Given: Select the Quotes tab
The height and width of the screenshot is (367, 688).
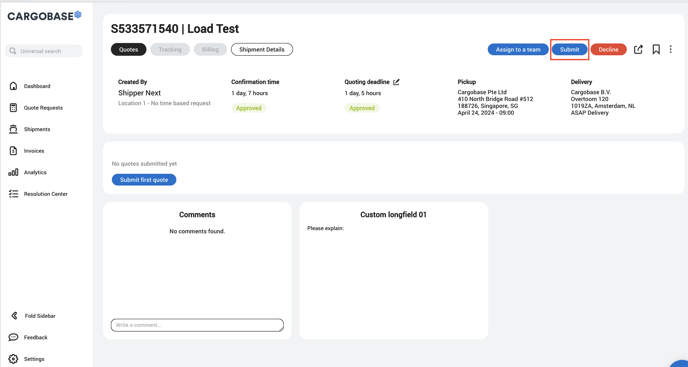Looking at the screenshot, I should coord(129,50).
